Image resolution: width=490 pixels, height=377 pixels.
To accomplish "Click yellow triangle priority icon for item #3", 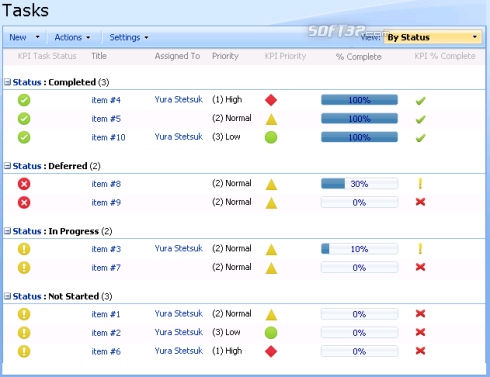I will 271,249.
